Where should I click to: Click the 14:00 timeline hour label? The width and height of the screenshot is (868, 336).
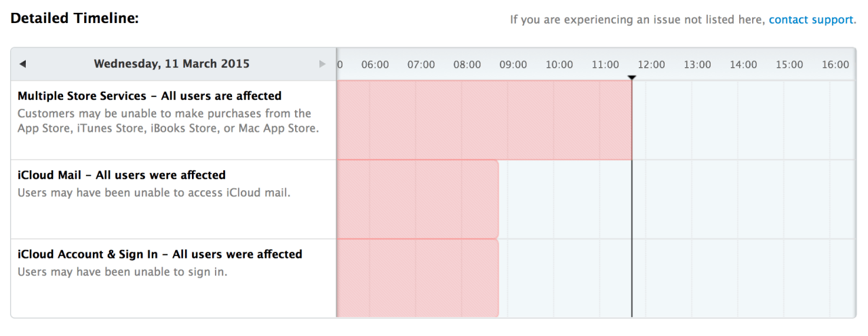click(743, 64)
